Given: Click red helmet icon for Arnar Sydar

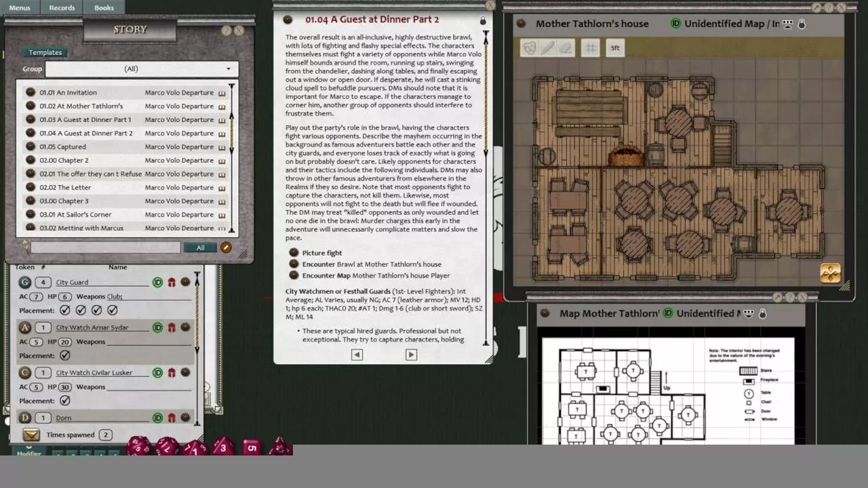Looking at the screenshot, I should [172, 327].
